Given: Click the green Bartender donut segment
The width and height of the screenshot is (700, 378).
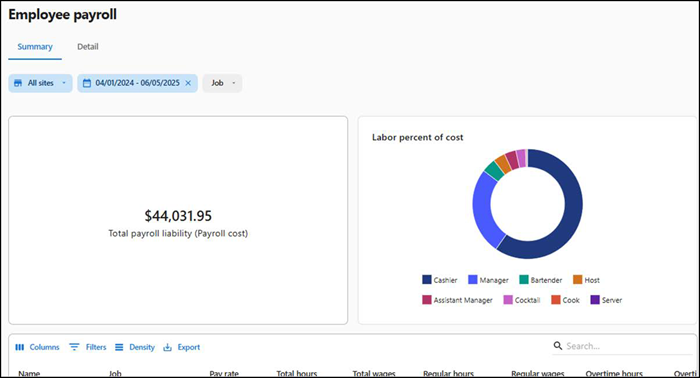Looking at the screenshot, I should pos(494,170).
